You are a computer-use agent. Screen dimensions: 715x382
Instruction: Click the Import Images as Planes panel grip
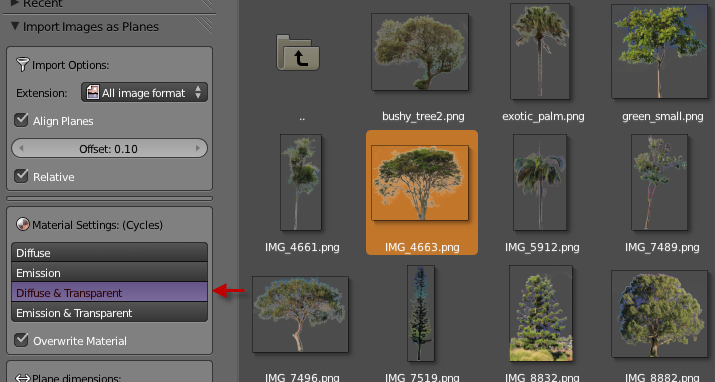(x=203, y=25)
